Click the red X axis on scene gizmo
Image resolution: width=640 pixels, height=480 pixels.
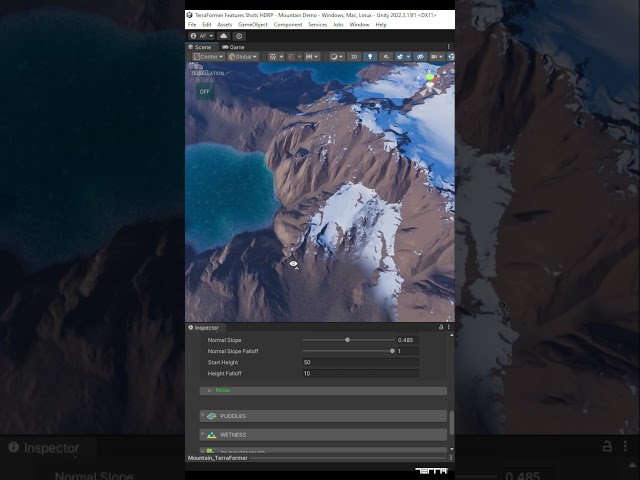[436, 80]
